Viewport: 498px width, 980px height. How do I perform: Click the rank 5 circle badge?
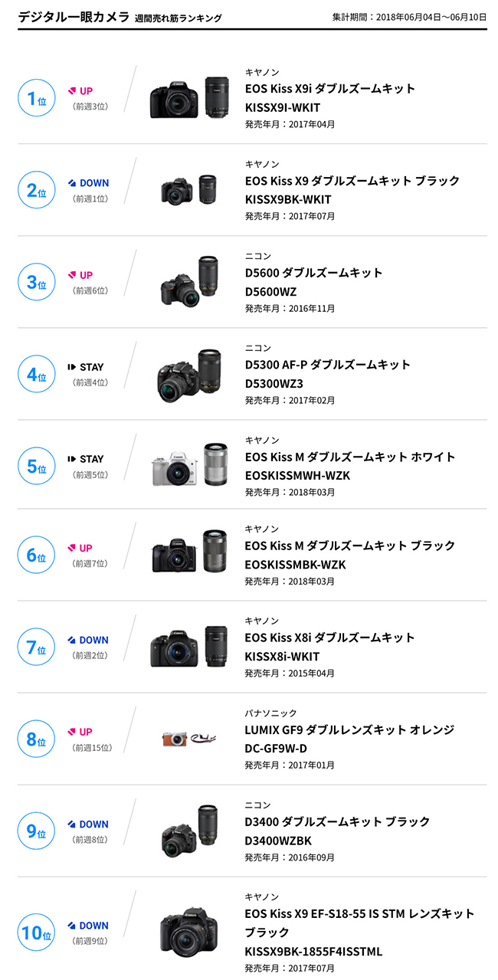click(x=35, y=466)
